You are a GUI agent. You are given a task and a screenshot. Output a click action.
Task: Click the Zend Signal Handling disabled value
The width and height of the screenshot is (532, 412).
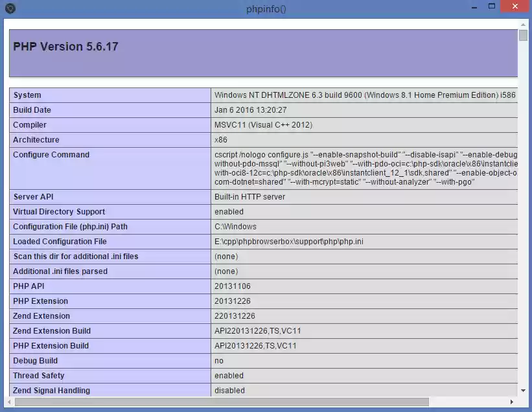[229, 391]
